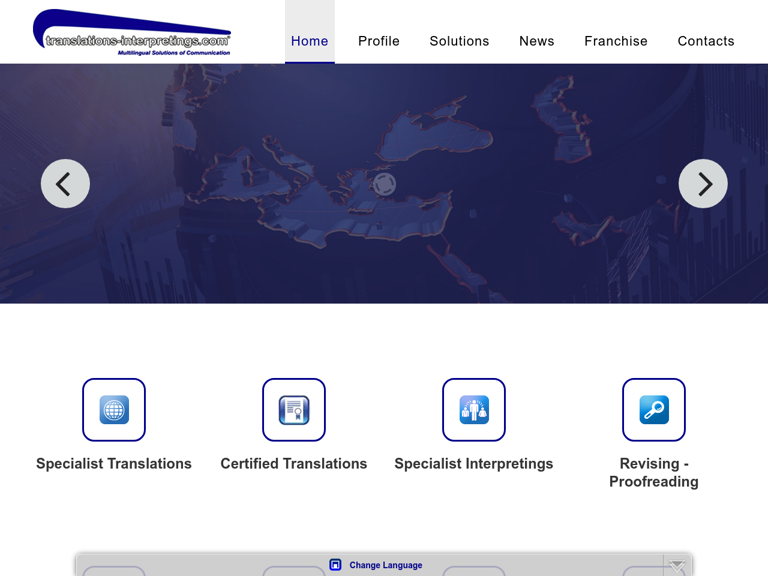Click the translations-interpretings.com logo

click(x=132, y=32)
